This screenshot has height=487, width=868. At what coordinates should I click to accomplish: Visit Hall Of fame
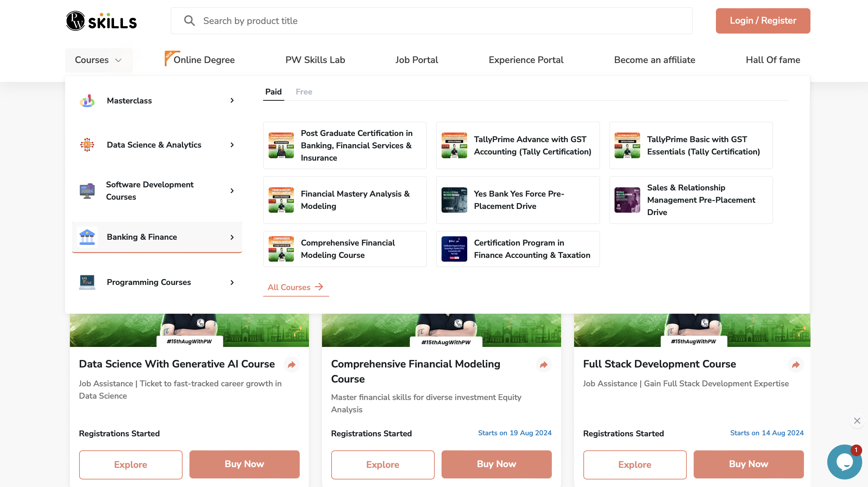click(773, 60)
